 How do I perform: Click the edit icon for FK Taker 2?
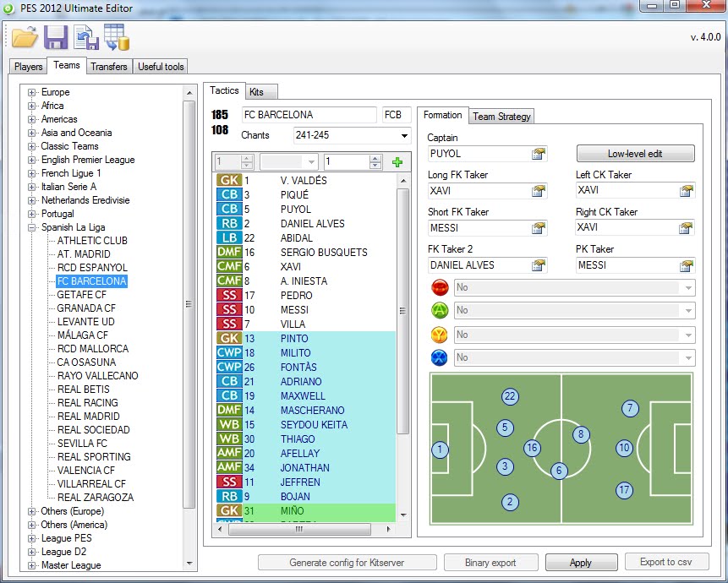538,265
